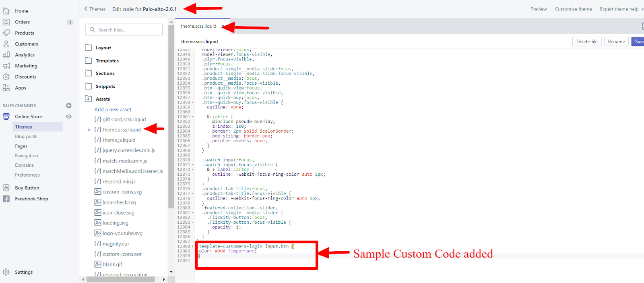Click code icon beside magnify.cur
644x283 pixels.
[98, 243]
